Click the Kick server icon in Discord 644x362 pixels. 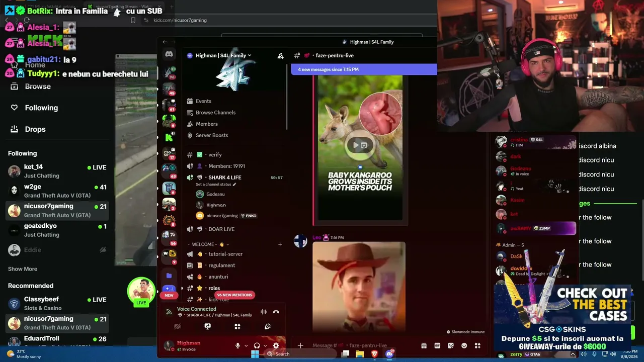169,136
